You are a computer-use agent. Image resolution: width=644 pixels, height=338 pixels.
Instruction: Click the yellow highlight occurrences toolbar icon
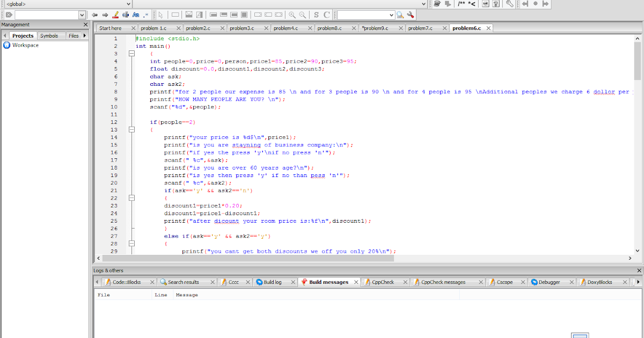[115, 15]
